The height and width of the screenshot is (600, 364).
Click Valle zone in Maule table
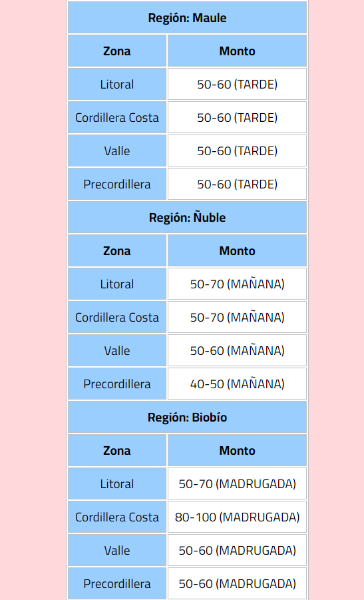tap(117, 150)
